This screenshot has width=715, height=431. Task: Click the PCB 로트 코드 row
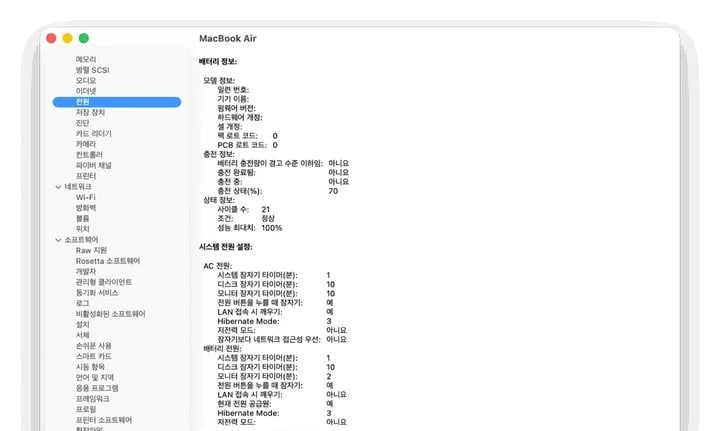point(247,145)
